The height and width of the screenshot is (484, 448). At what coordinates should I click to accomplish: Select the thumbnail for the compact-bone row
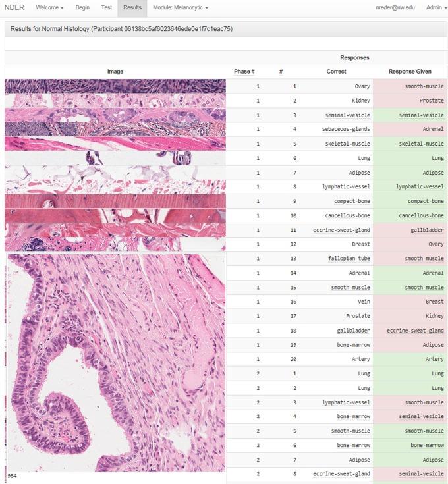pyautogui.click(x=115, y=201)
